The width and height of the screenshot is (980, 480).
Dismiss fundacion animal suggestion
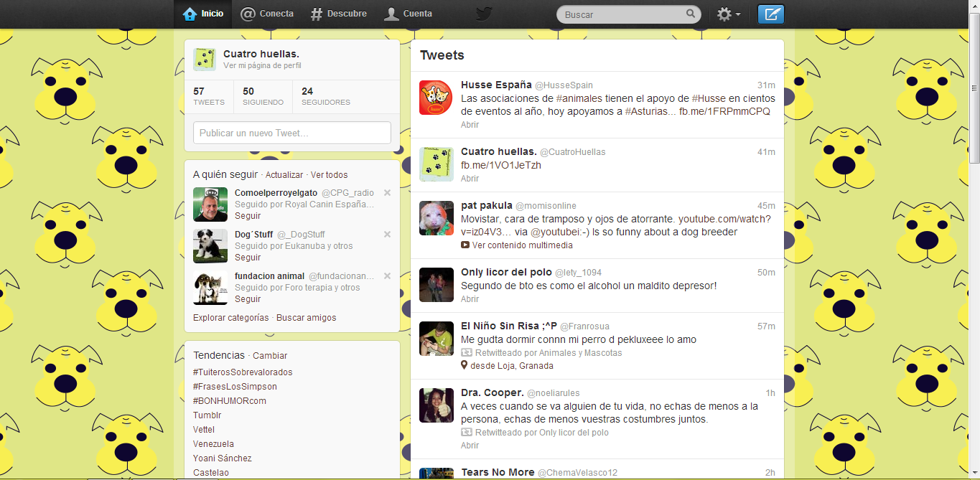(387, 276)
